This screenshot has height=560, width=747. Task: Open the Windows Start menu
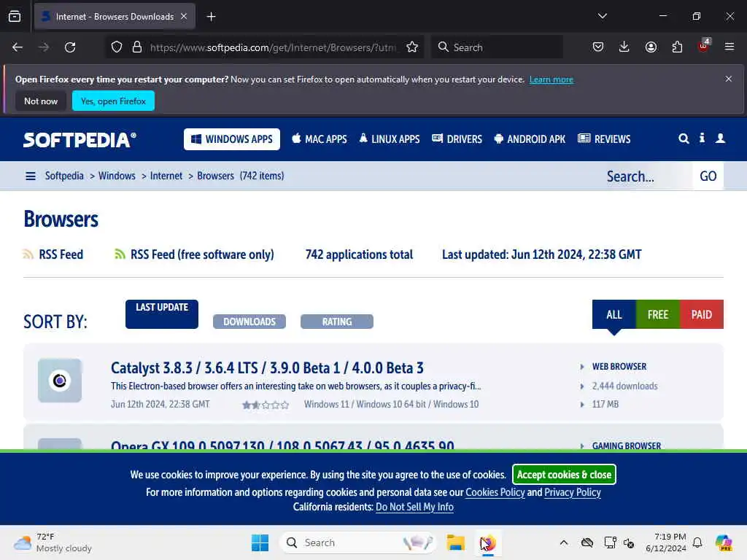point(260,542)
